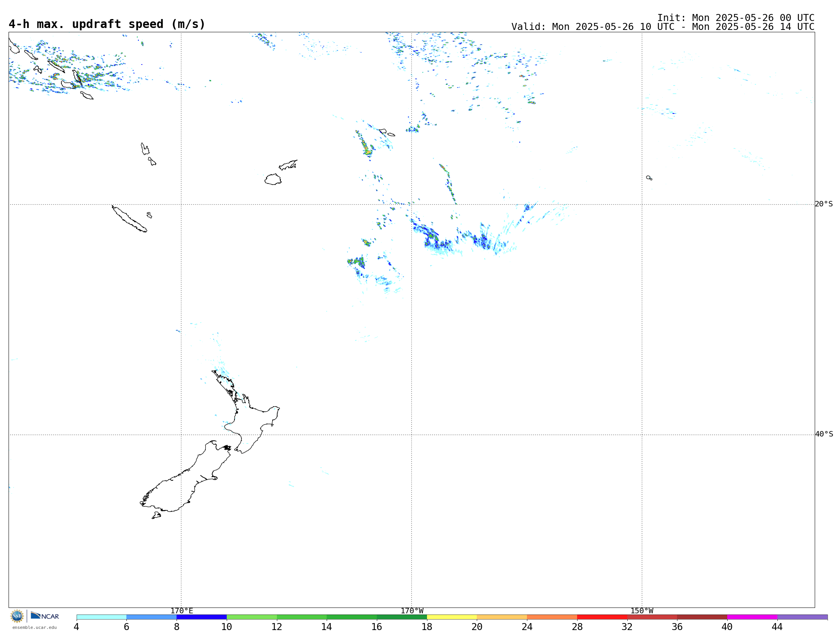Click the 'Valid:' time range text
The image size is (840, 632).
(663, 27)
